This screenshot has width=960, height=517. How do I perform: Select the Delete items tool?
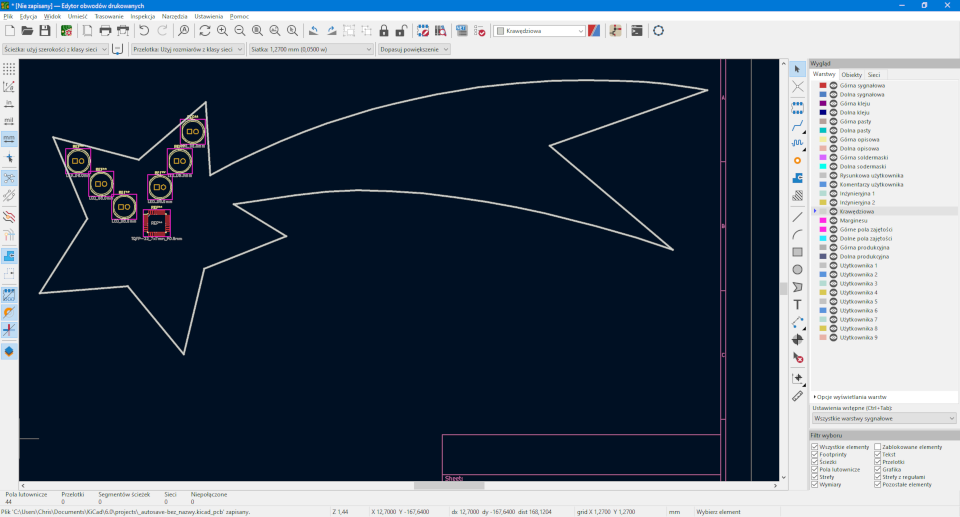pos(797,358)
